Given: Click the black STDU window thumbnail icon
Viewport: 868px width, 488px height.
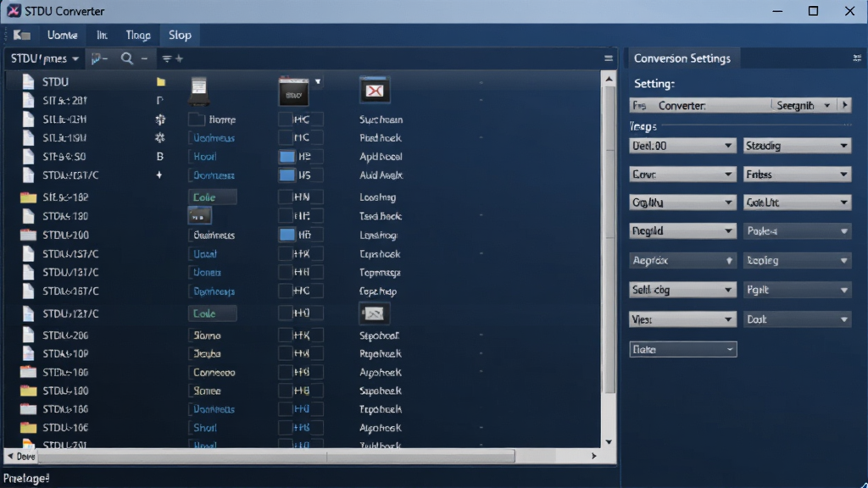Looking at the screenshot, I should 293,91.
